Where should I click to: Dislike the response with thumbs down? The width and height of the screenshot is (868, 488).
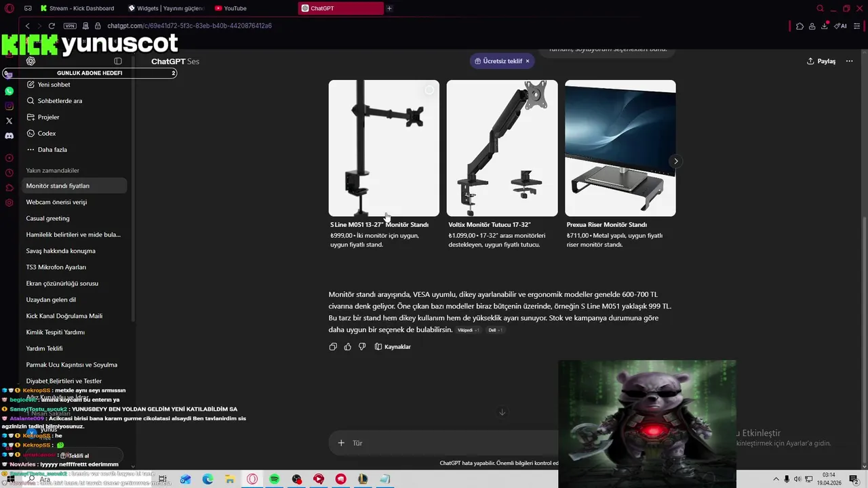362,346
